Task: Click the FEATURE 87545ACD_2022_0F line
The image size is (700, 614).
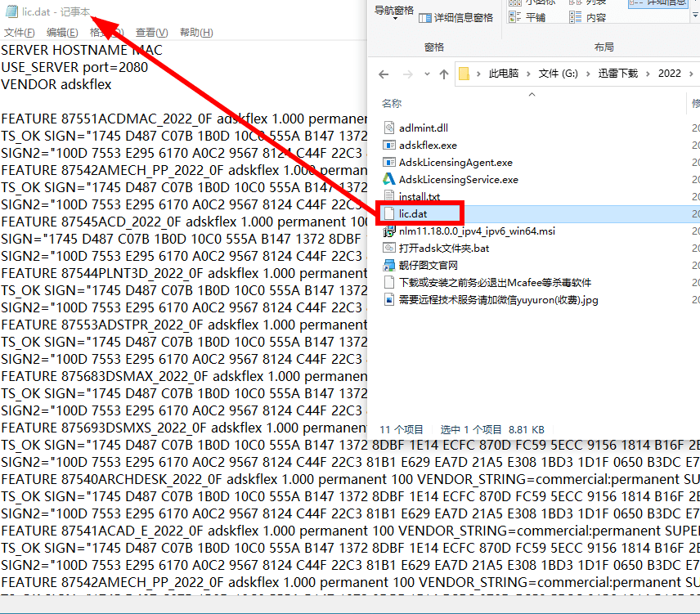Action: click(183, 222)
